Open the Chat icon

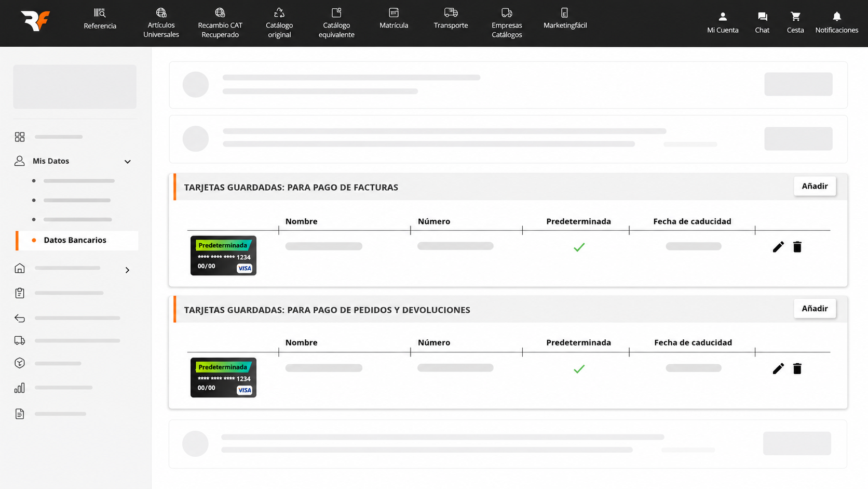tap(762, 23)
